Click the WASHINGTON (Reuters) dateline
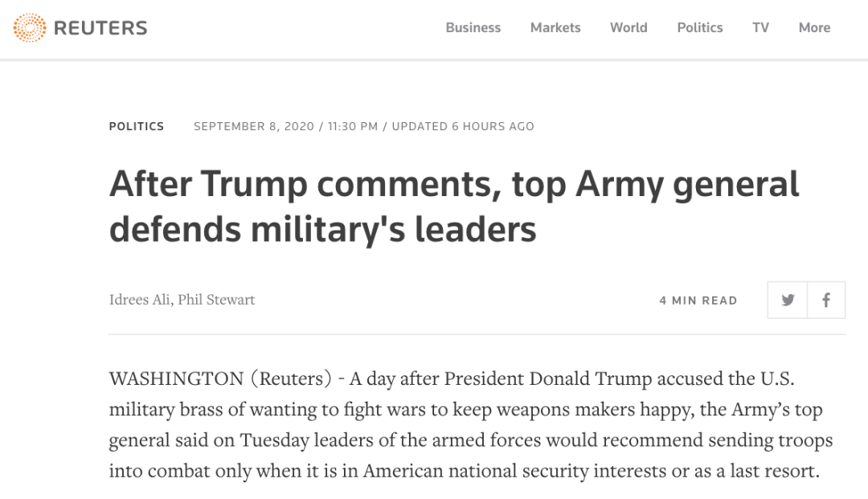868x499 pixels. (x=220, y=378)
